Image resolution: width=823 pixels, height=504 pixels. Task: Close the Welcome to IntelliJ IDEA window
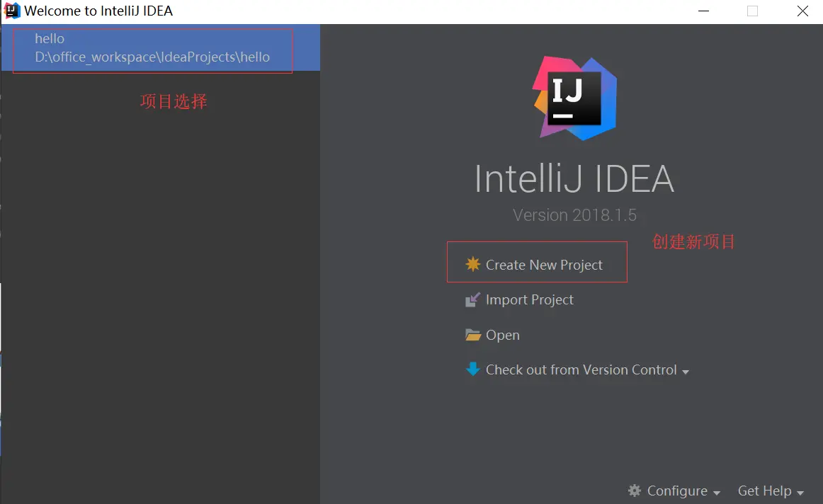pos(802,11)
